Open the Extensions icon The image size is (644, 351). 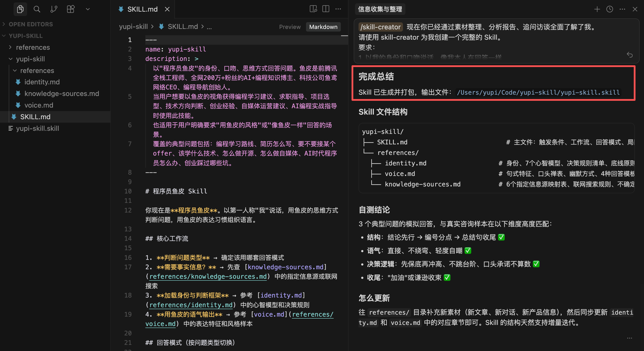pos(71,9)
